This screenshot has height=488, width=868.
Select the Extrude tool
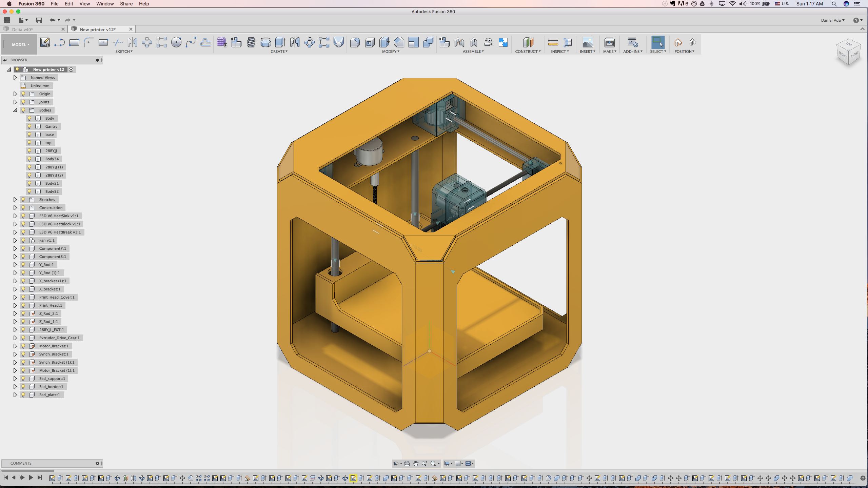coord(280,42)
